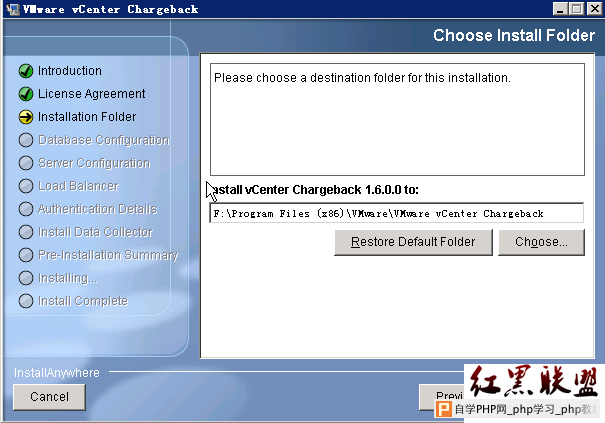605x423 pixels.
Task: Click the Installing... step circle icon
Action: click(26, 278)
